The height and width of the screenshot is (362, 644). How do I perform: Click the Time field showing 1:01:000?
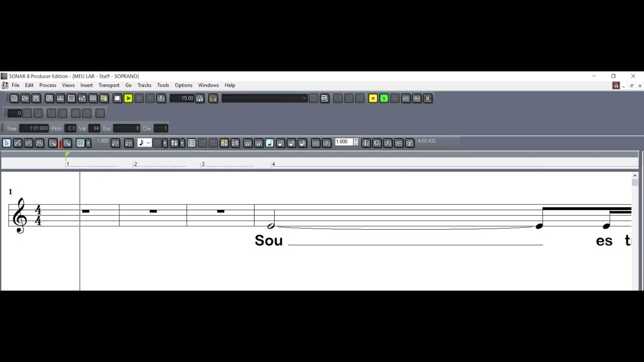tap(34, 129)
